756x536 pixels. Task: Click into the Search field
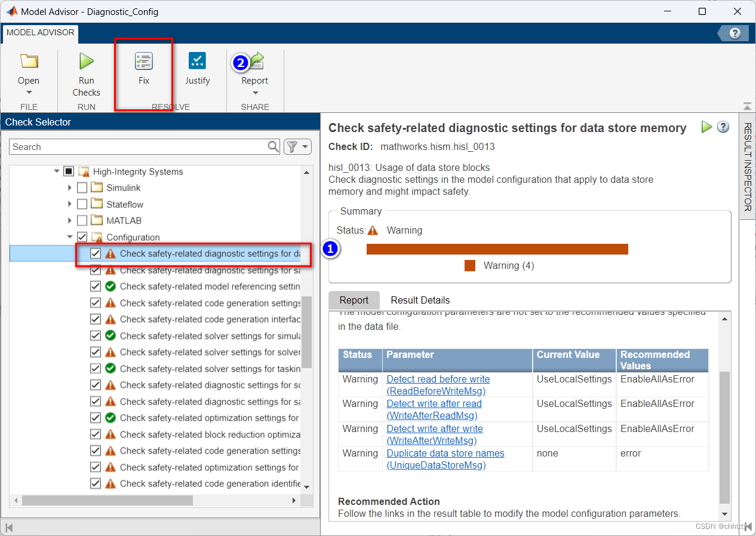139,146
